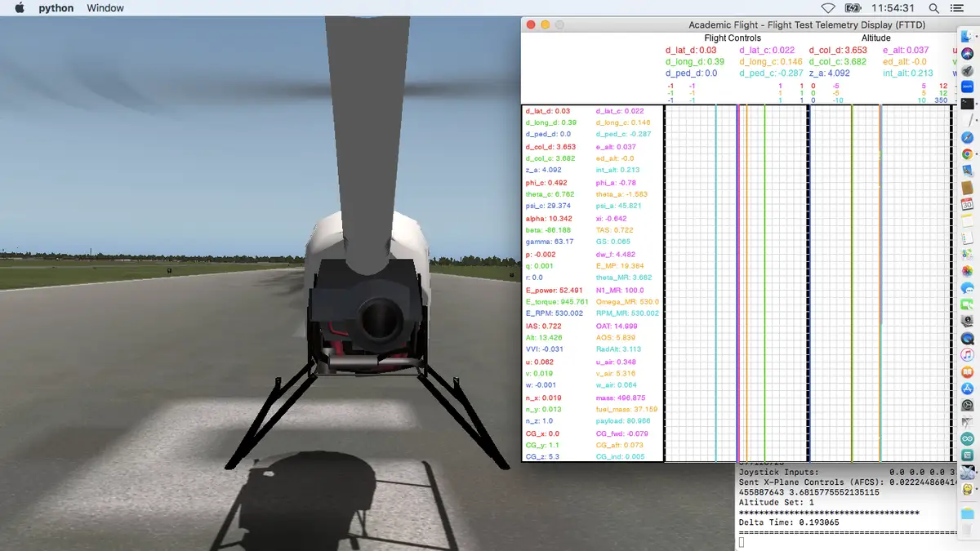Image resolution: width=980 pixels, height=551 pixels.
Task: Click the psi_a: 45.821 value
Action: coord(619,206)
